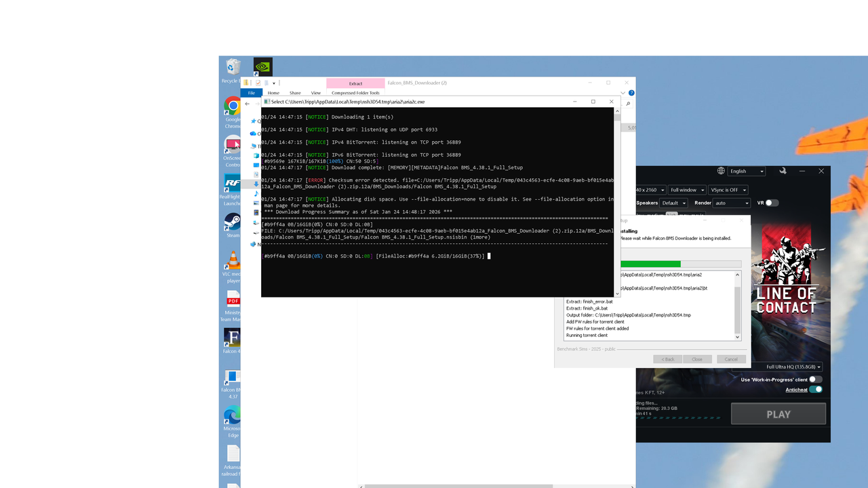Screen dimensions: 868x488
Task: Click the 'FW rules for torrent client added' line
Action: coord(597,329)
